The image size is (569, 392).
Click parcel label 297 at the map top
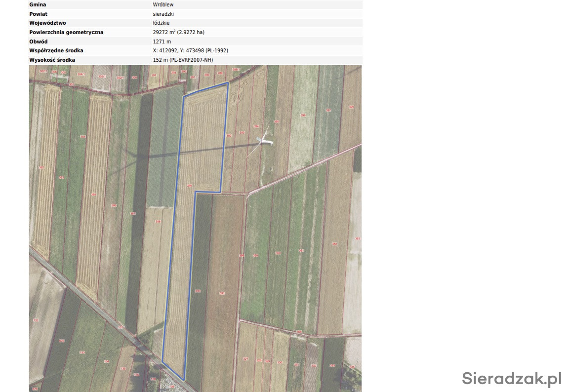coord(154,75)
